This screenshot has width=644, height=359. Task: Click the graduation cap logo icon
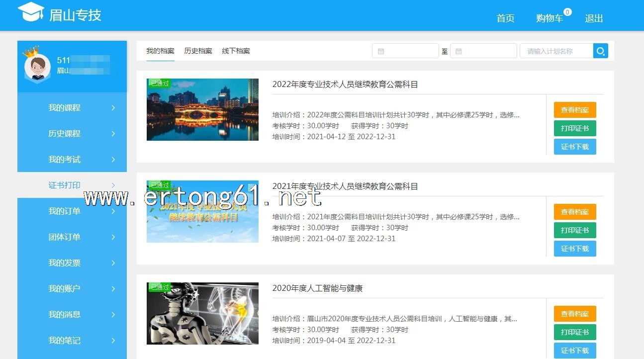coord(31,12)
